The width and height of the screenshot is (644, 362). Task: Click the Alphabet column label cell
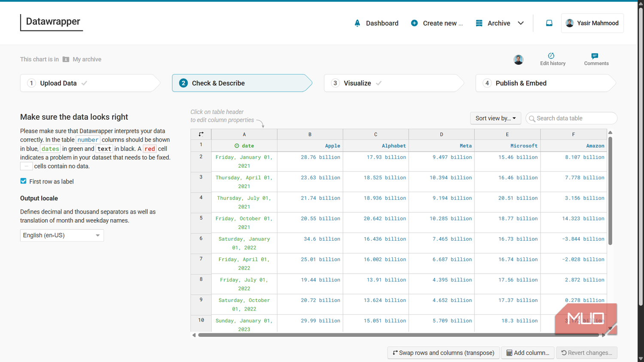click(376, 146)
